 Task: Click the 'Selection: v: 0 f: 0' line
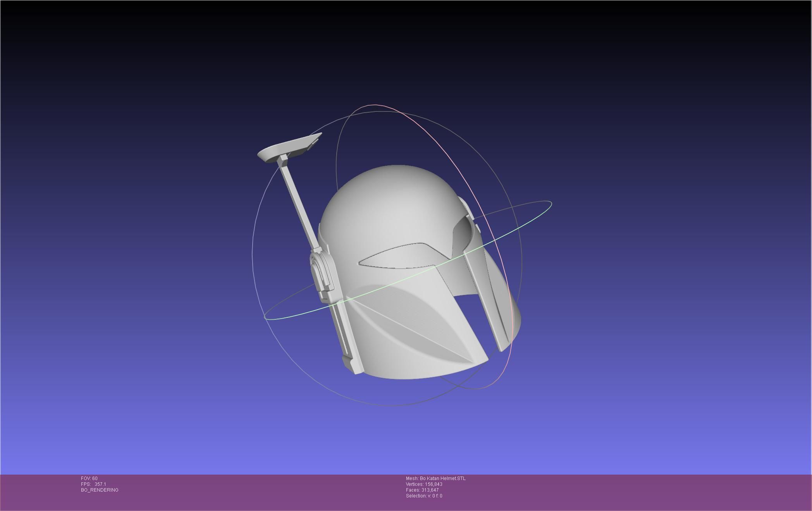pos(424,496)
